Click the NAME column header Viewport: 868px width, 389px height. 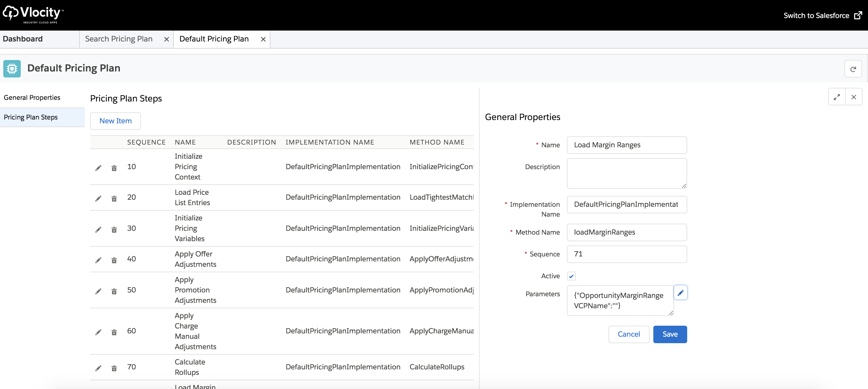pyautogui.click(x=185, y=142)
